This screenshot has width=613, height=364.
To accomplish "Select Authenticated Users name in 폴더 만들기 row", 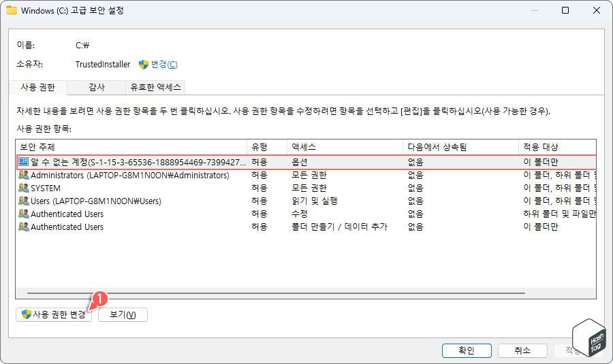I will tap(67, 227).
